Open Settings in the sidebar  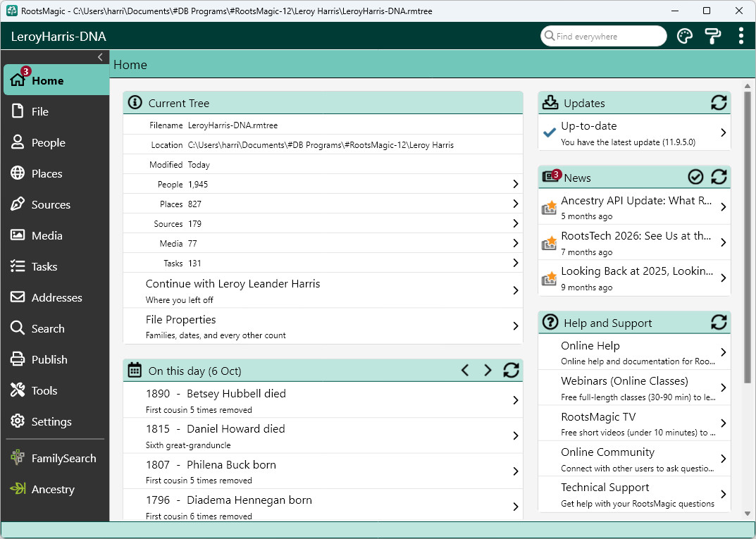pos(56,422)
